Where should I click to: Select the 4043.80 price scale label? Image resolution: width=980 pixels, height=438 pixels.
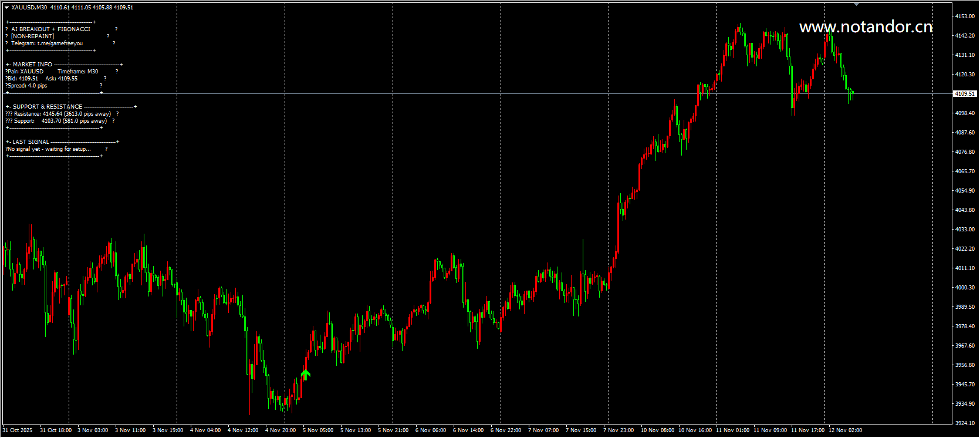pyautogui.click(x=965, y=210)
